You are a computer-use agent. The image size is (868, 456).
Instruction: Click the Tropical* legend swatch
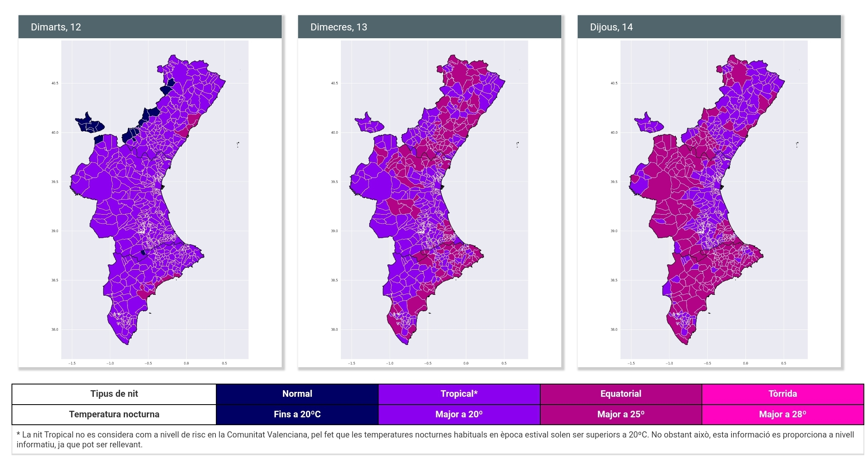459,394
